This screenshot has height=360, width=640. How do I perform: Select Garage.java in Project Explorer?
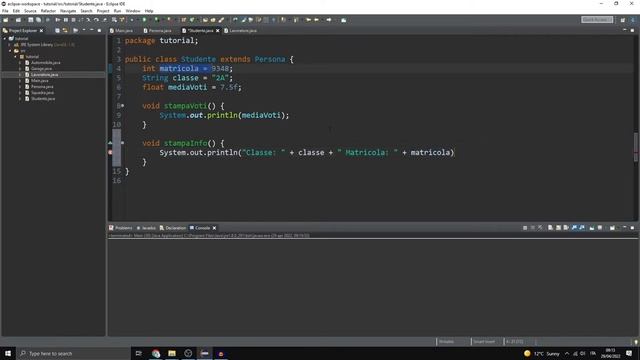point(41,69)
